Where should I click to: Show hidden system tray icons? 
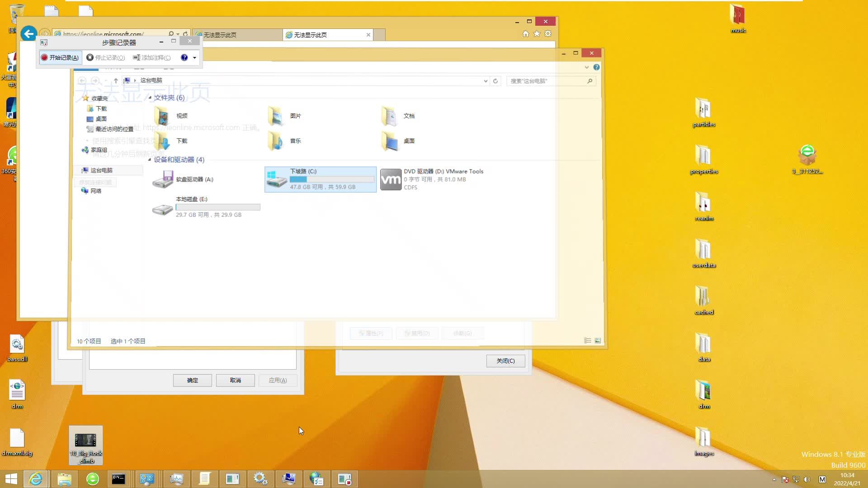click(x=774, y=479)
